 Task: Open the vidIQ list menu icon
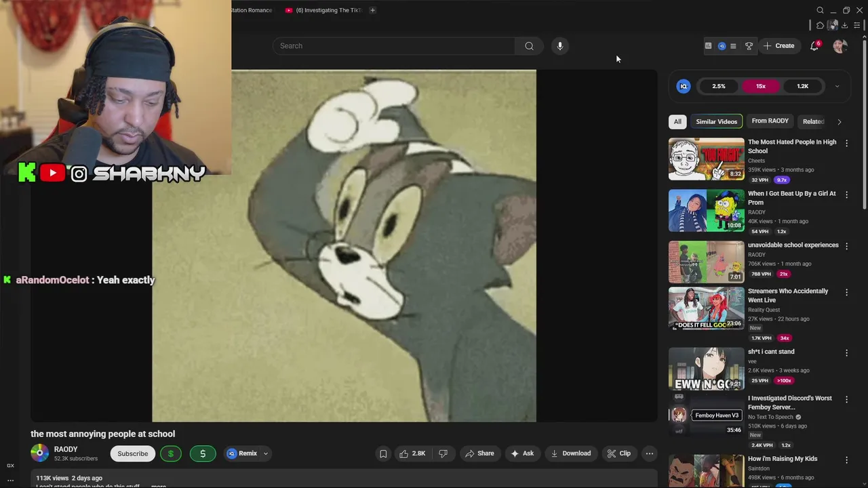click(x=733, y=46)
